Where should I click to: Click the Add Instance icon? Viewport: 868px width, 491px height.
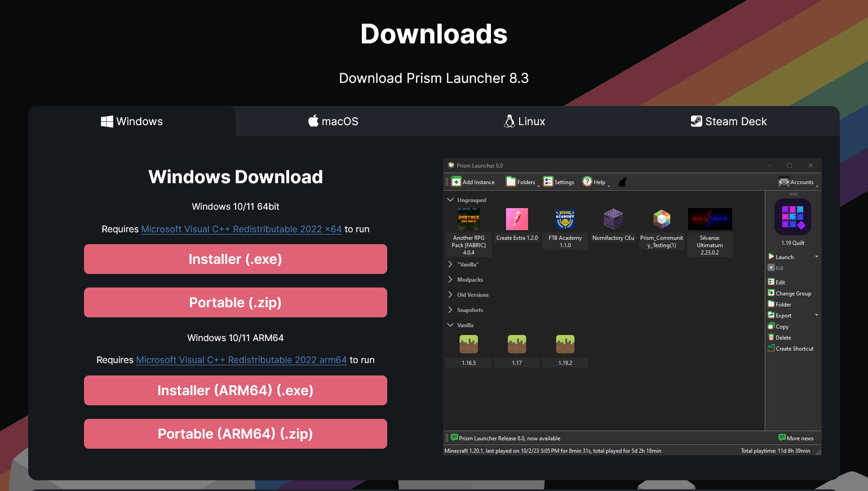(x=457, y=182)
